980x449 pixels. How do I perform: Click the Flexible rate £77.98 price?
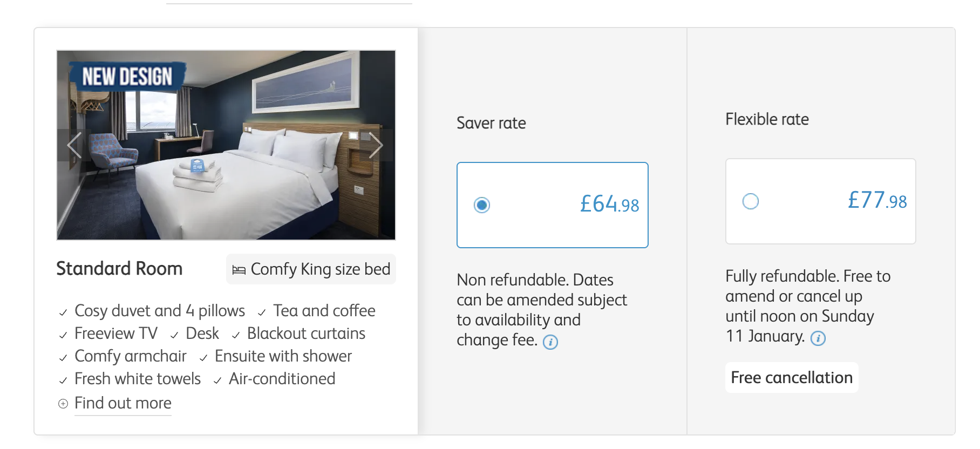tap(877, 201)
